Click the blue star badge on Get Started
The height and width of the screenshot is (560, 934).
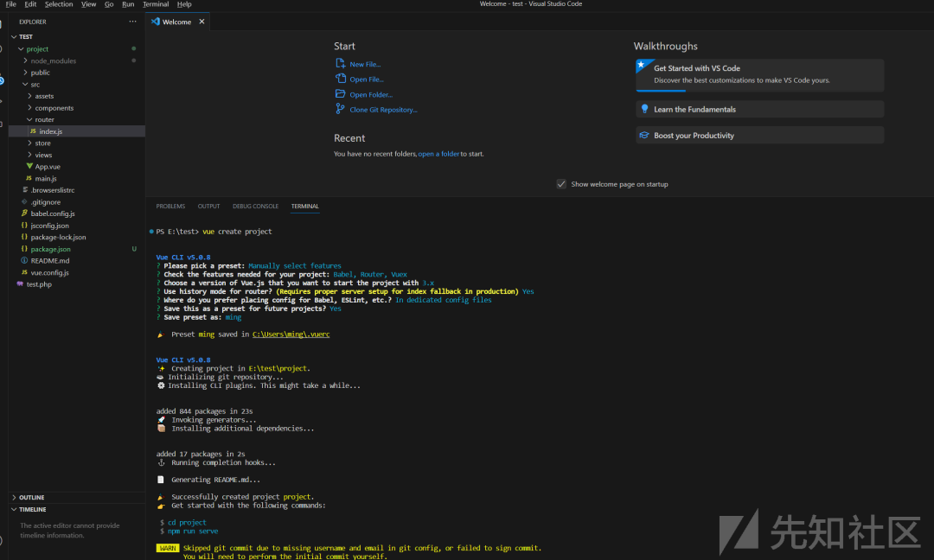tap(642, 64)
